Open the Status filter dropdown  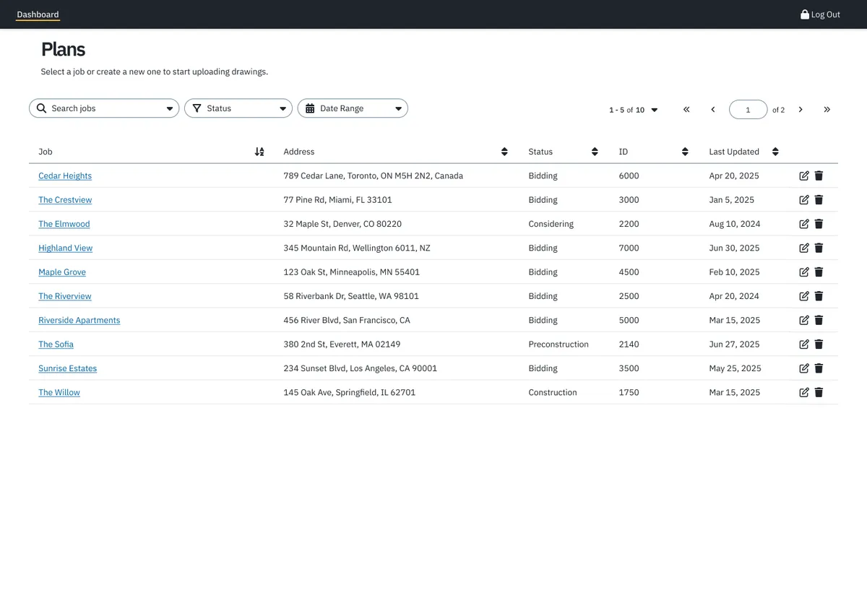point(238,108)
